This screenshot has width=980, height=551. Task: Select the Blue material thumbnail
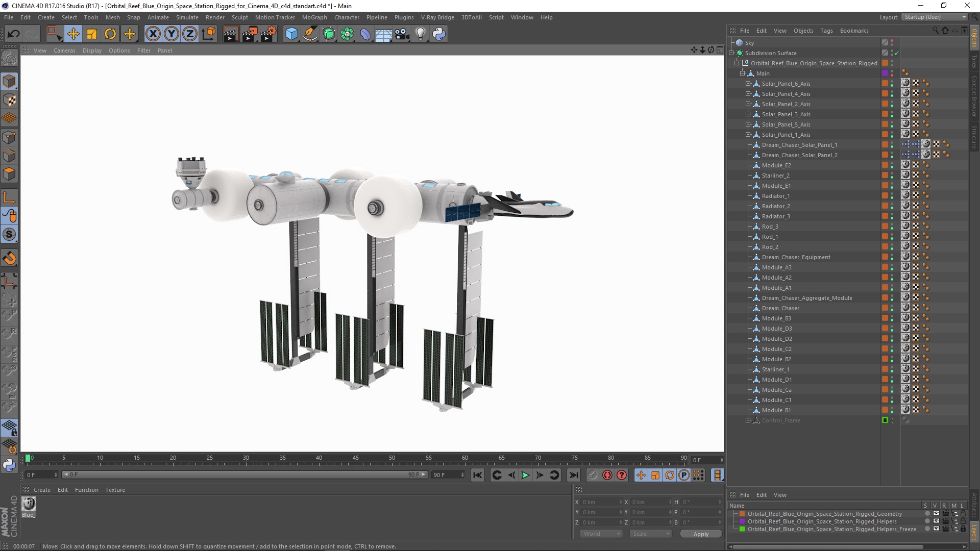(x=29, y=504)
